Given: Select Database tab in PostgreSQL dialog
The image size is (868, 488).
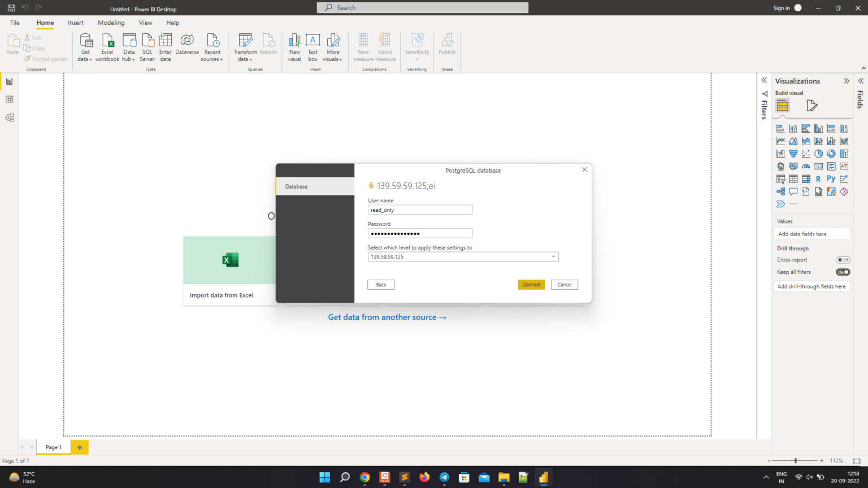Looking at the screenshot, I should click(x=315, y=186).
